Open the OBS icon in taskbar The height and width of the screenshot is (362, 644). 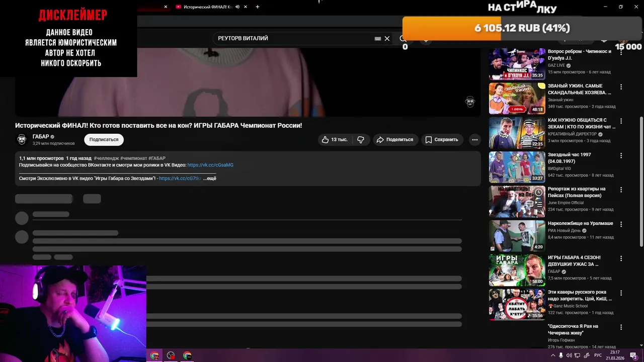pos(171,355)
